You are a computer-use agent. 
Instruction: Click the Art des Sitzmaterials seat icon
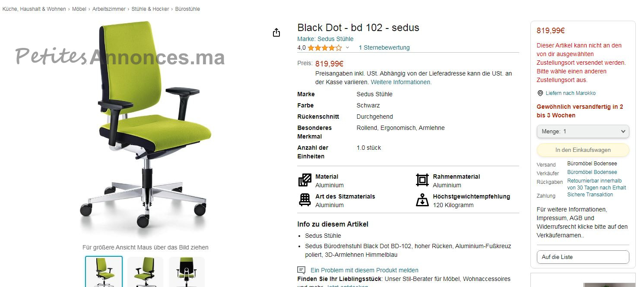(x=305, y=200)
